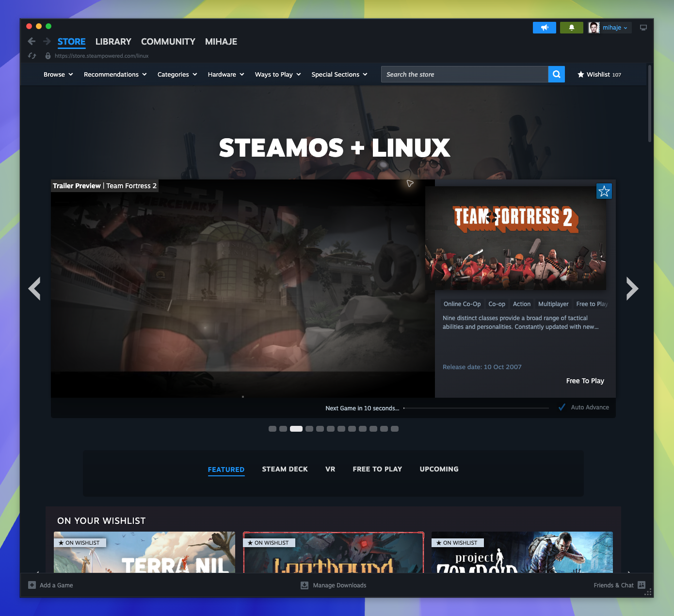
Task: Select the first carousel page dot
Action: [273, 429]
